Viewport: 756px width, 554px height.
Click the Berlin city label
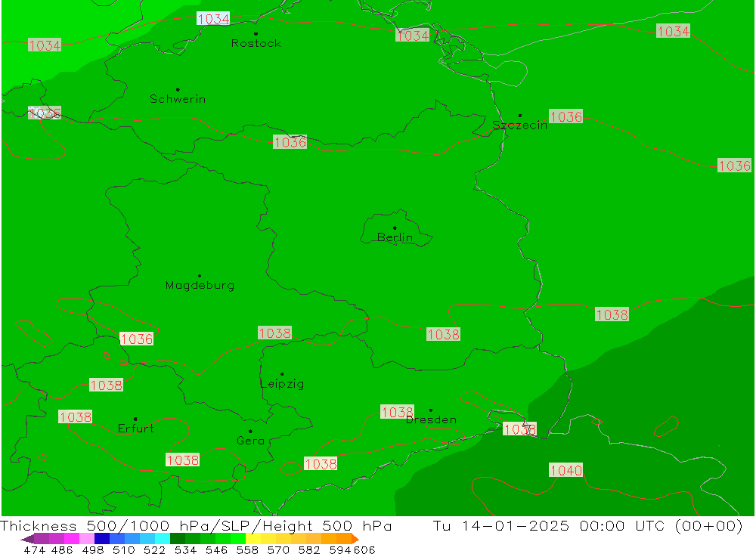(x=395, y=237)
